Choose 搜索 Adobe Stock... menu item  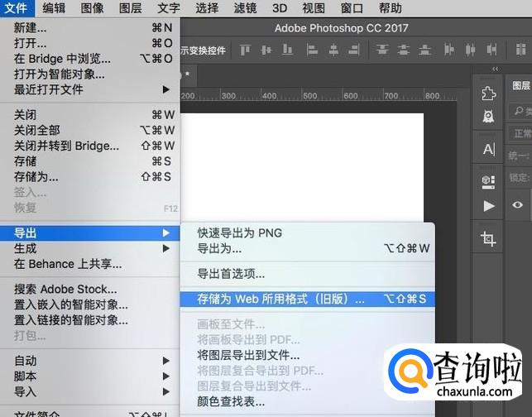point(90,289)
